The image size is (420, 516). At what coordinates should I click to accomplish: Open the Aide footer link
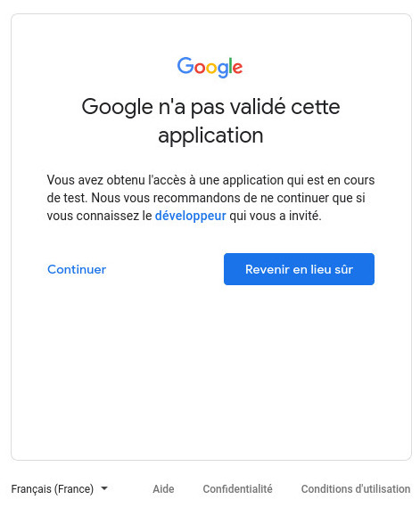163,488
